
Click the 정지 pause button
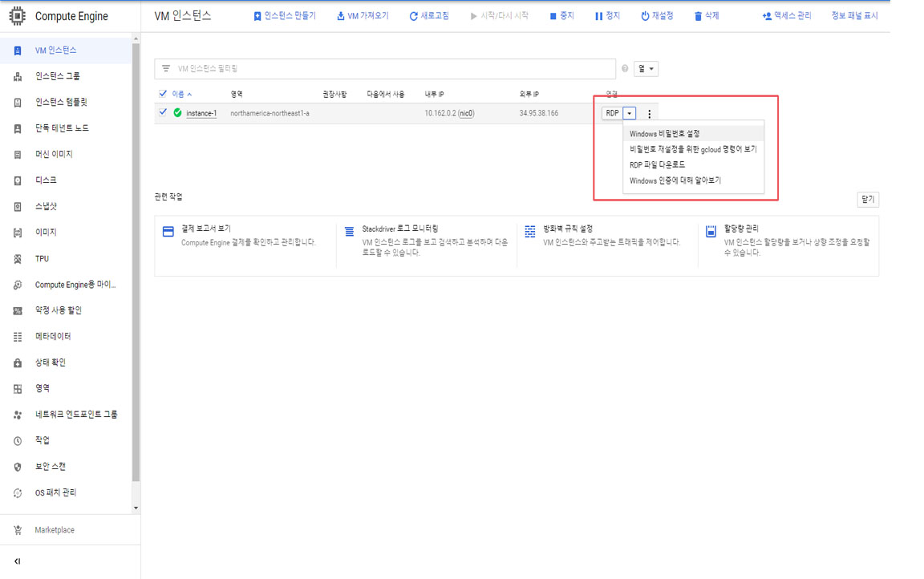(607, 16)
